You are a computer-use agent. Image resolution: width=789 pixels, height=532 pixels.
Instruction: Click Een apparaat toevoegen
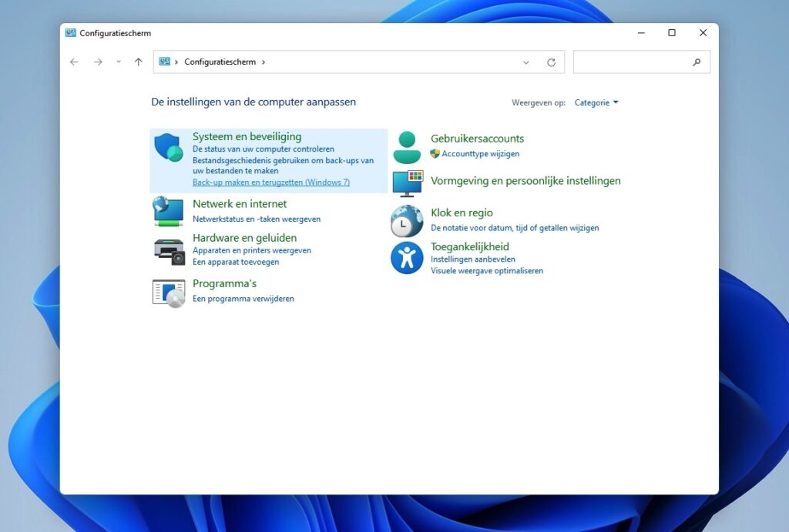(x=236, y=262)
